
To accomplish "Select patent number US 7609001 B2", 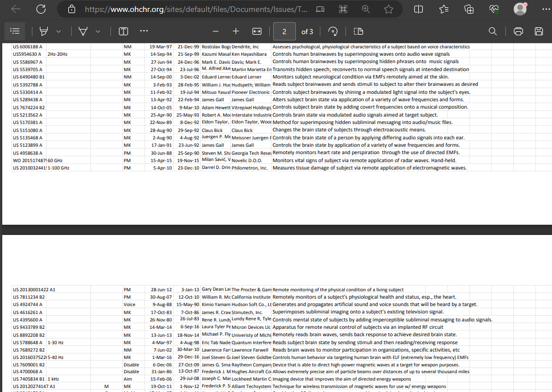I will [x=29, y=365].
